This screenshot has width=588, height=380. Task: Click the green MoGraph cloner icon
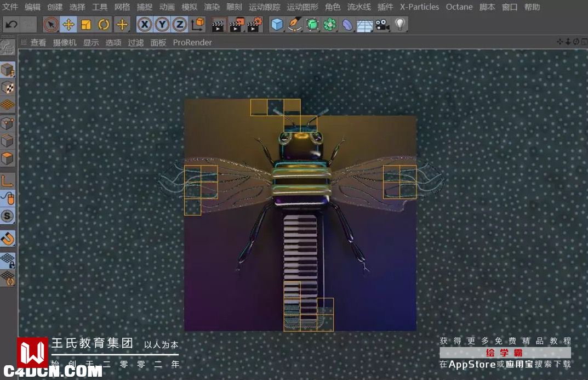330,25
